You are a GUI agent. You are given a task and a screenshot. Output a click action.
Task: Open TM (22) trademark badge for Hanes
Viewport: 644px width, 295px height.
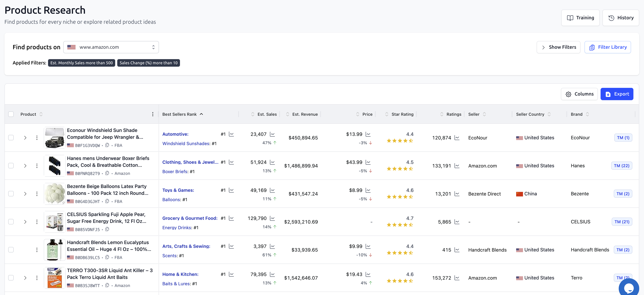[621, 166]
